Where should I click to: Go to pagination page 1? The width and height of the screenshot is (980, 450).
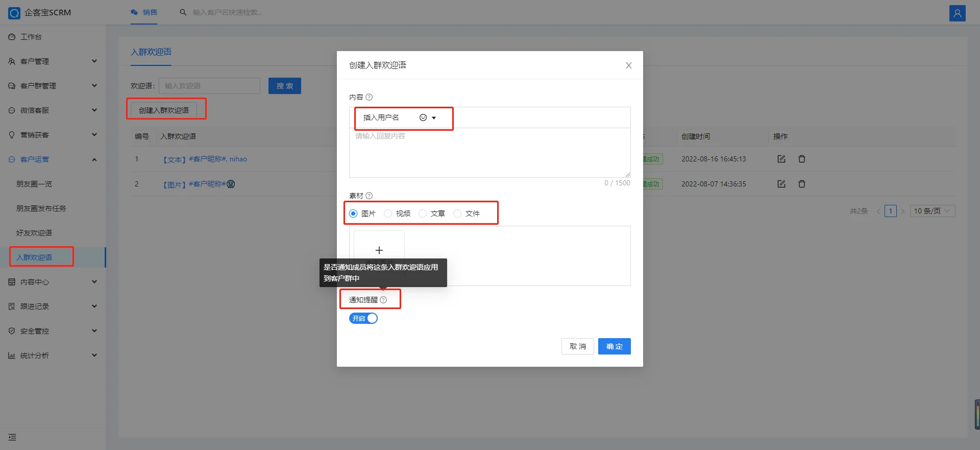point(891,211)
